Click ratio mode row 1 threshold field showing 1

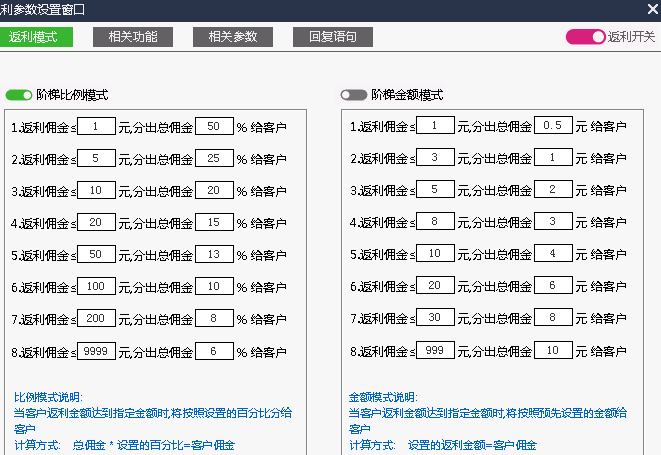click(96, 127)
